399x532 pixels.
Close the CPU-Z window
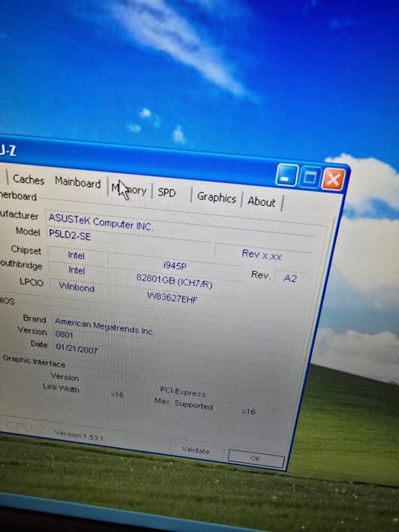(x=333, y=179)
